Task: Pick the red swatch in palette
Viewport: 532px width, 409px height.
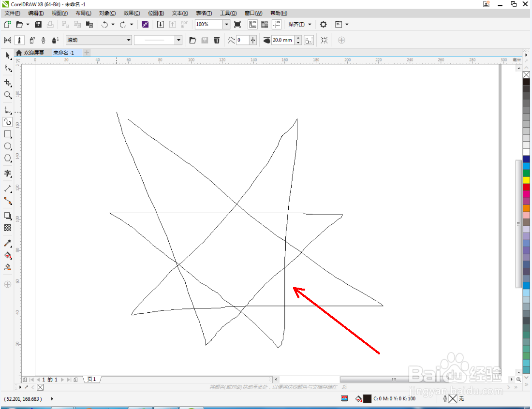Action: (x=526, y=187)
